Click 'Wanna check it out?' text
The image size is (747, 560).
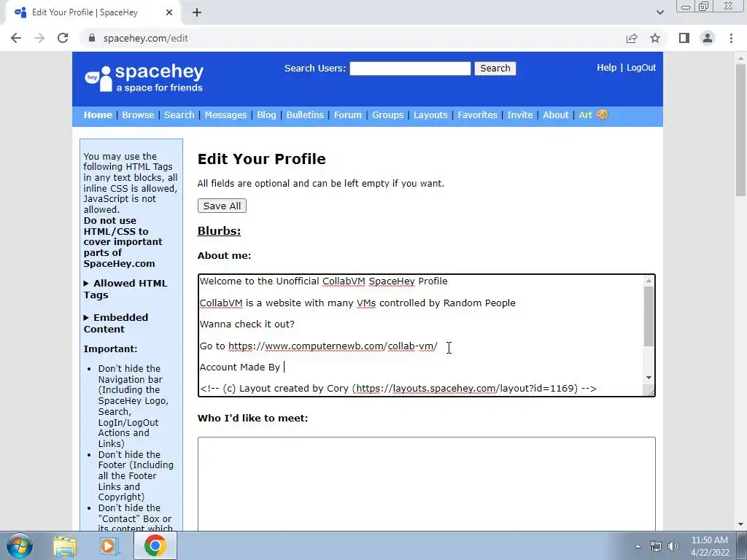pos(247,324)
